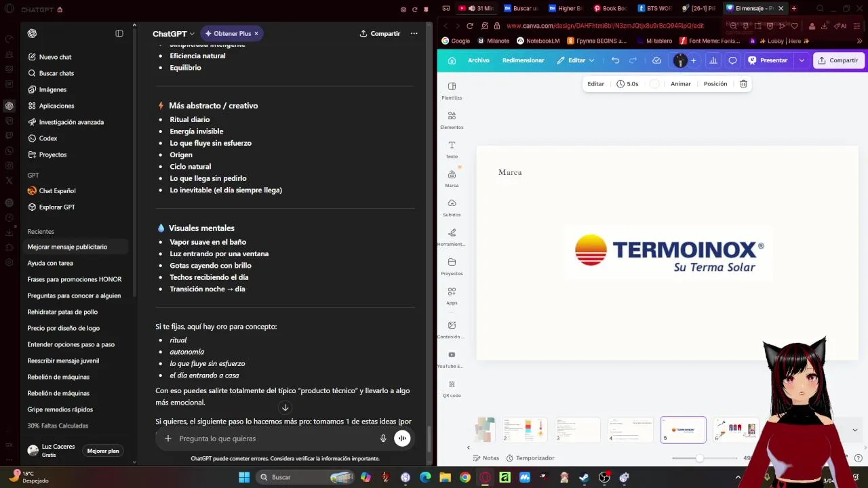Select page 3 thumbnail

point(578,430)
